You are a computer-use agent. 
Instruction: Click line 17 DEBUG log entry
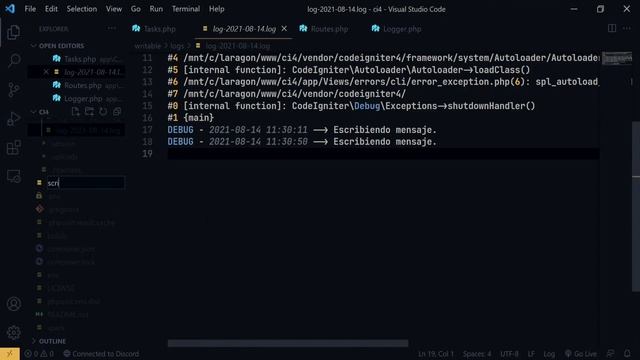302,130
